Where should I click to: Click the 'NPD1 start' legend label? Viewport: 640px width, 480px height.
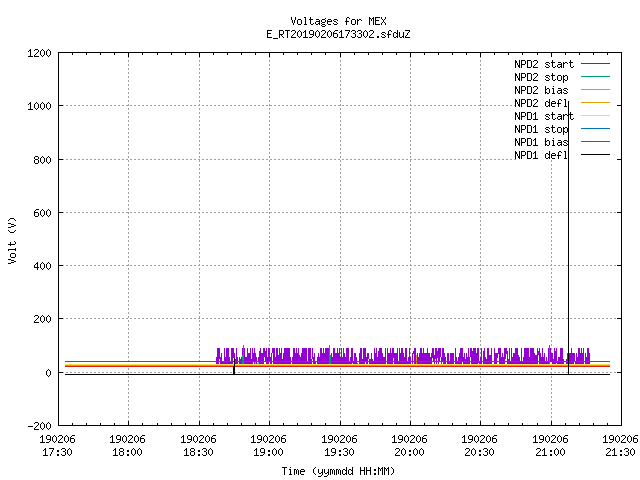tap(544, 116)
